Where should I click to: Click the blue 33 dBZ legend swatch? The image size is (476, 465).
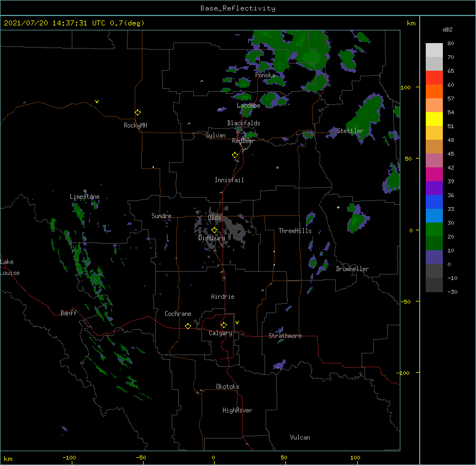pos(434,215)
